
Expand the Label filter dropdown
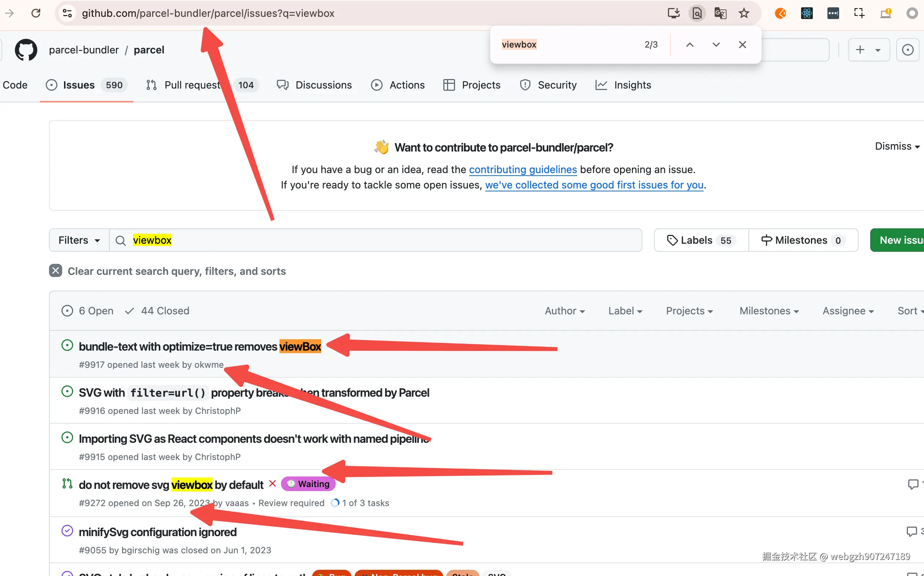625,311
